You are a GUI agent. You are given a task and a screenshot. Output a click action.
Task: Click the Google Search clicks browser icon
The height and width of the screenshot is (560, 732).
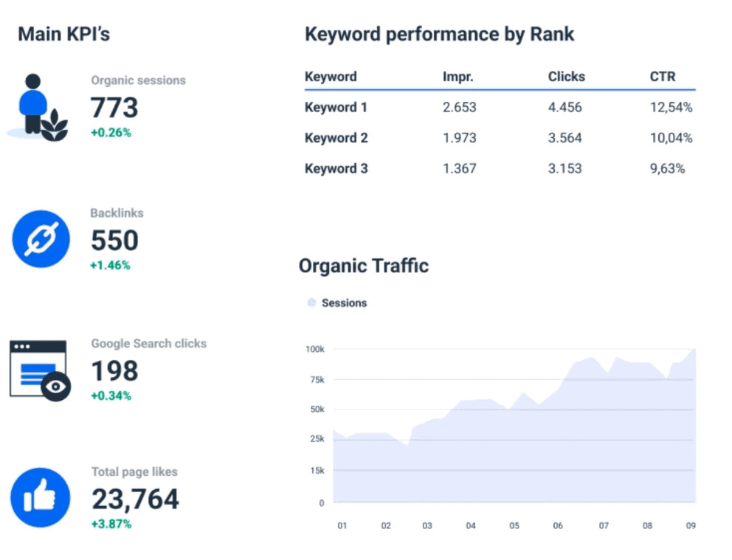40,371
